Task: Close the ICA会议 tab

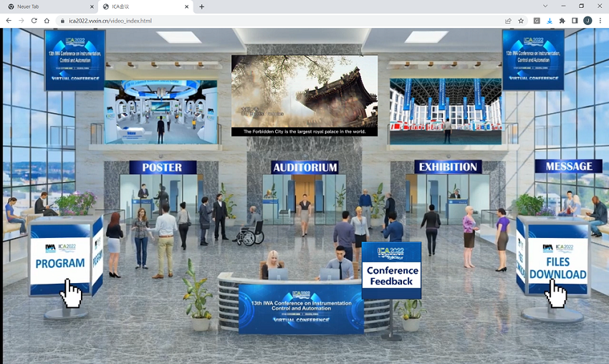Action: point(186,6)
